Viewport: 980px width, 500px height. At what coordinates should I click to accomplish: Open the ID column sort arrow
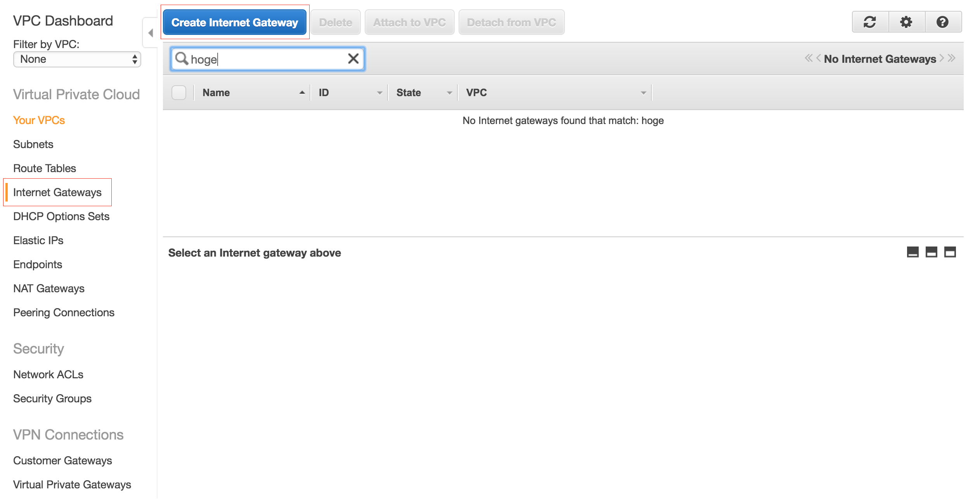point(379,93)
